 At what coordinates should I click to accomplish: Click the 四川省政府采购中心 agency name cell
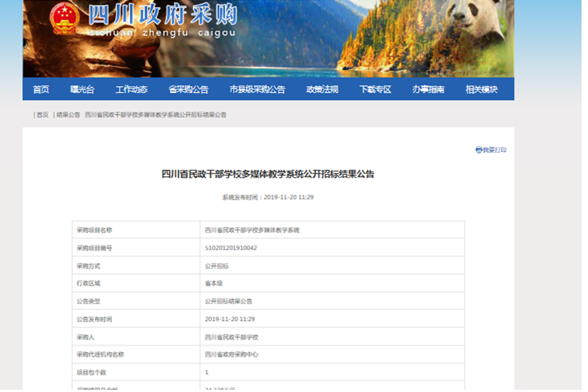[x=232, y=354]
